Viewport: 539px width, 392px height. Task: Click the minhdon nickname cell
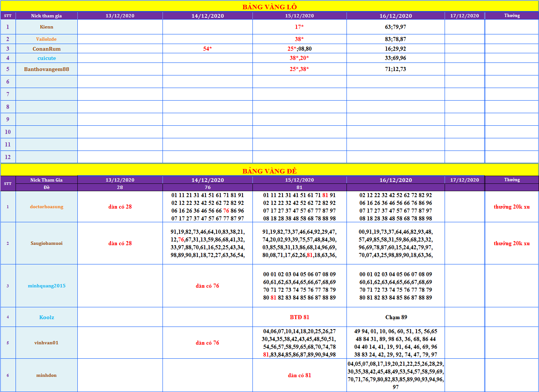pyautogui.click(x=47, y=375)
